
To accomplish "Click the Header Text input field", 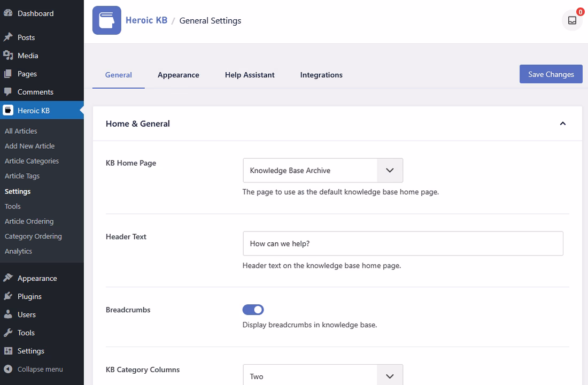I will pos(403,243).
